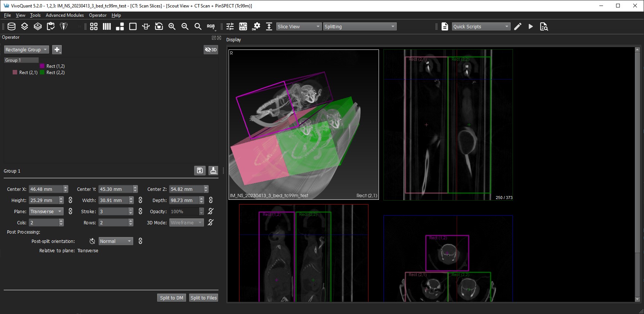Click the pencil edit script icon
The height and width of the screenshot is (314, 644).
coord(518,26)
